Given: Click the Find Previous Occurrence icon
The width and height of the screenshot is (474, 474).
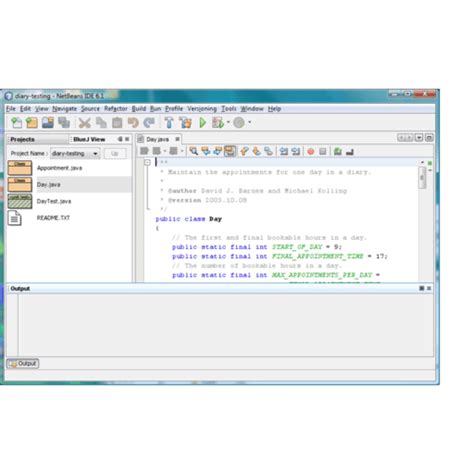Looking at the screenshot, I should pyautogui.click(x=206, y=151).
